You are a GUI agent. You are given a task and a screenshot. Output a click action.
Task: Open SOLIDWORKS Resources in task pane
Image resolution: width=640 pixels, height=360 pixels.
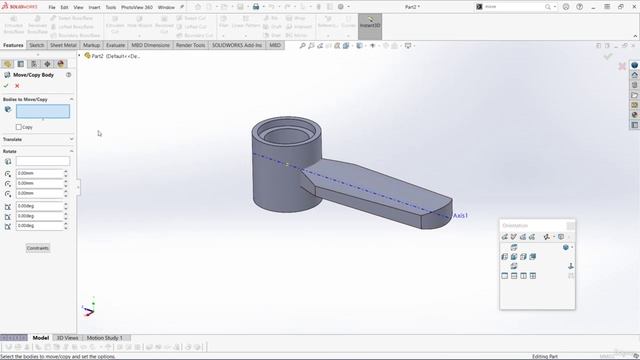(634, 65)
